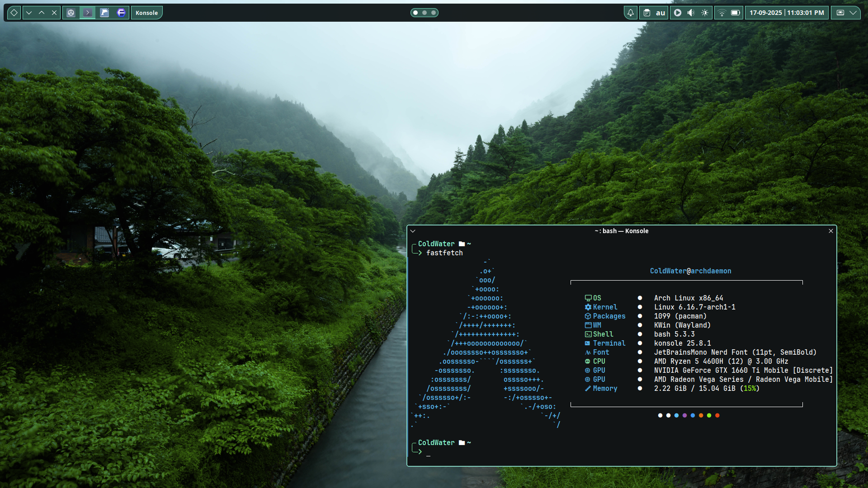This screenshot has width=868, height=488.
Task: Click 'Linux 6.16.7-arch1-1' kernel value
Action: pos(694,307)
